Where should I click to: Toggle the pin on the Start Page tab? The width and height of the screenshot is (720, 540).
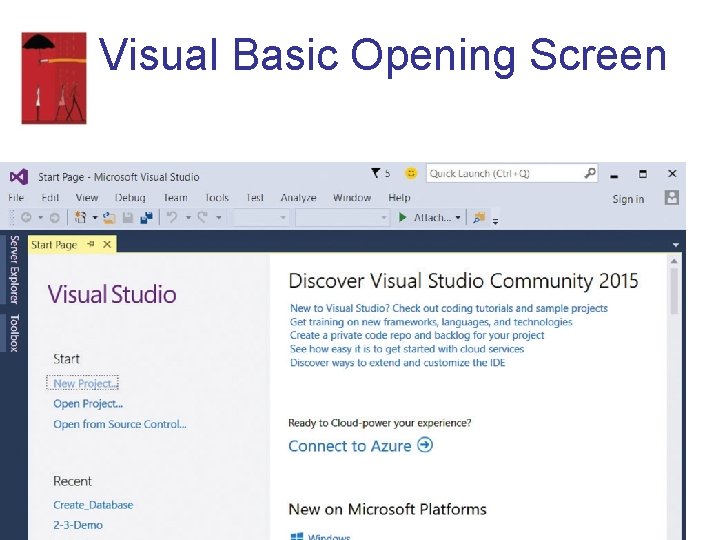click(90, 244)
